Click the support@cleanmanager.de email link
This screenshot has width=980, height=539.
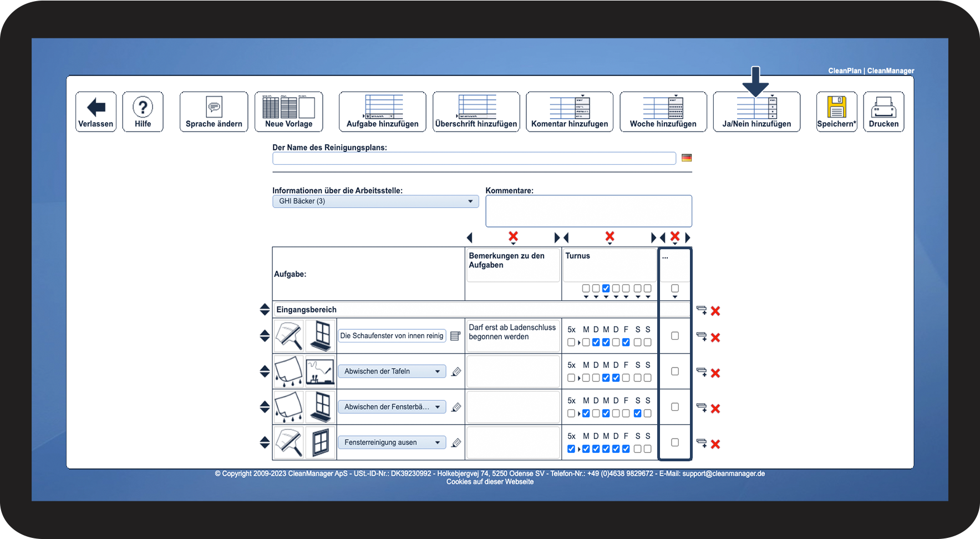(x=724, y=473)
